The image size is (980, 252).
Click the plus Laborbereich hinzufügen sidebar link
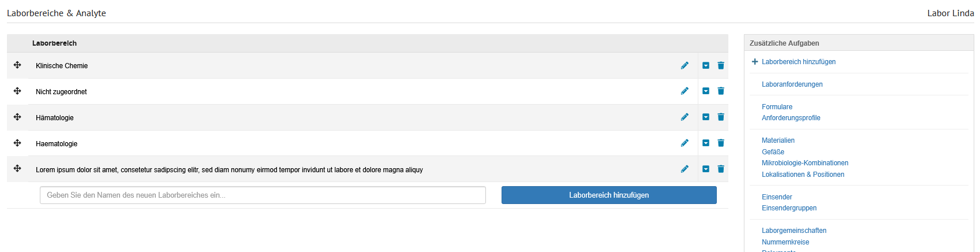798,62
